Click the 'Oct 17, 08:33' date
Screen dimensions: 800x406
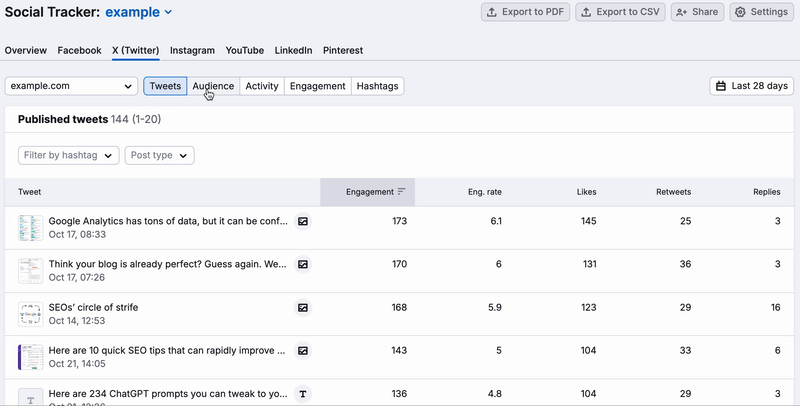[77, 235]
